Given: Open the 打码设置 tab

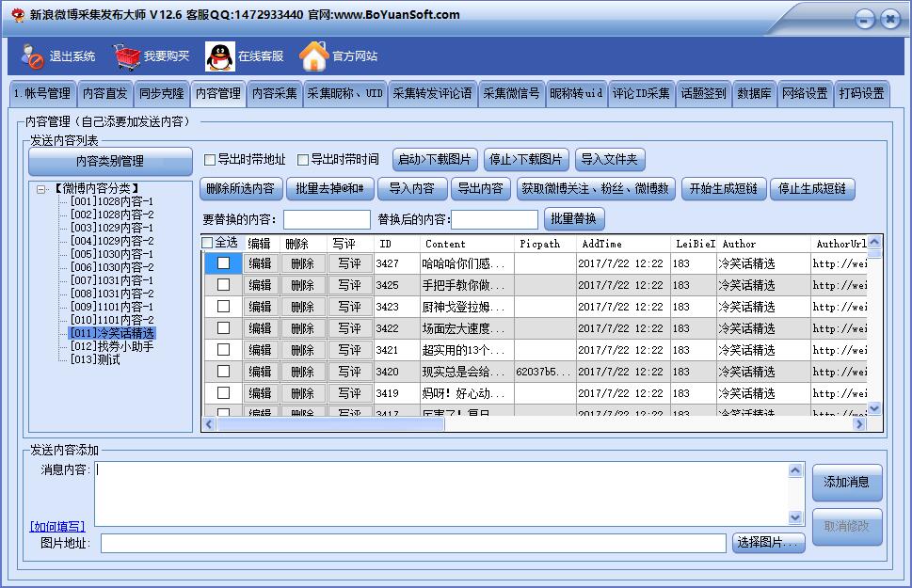Looking at the screenshot, I should coord(861,94).
